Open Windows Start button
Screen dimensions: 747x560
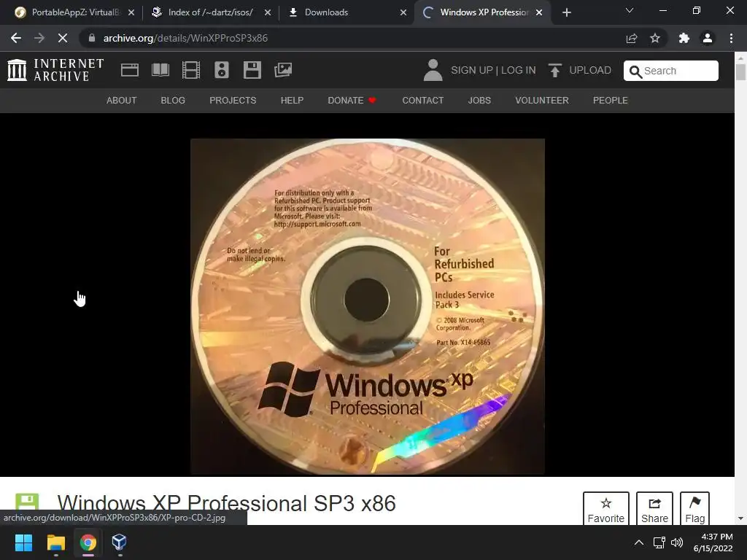point(23,542)
